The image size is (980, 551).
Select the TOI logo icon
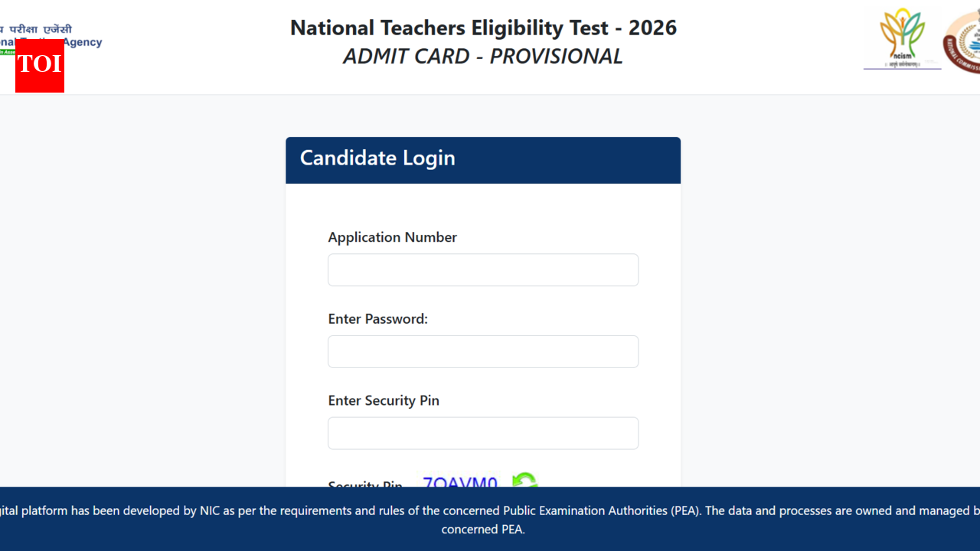[x=39, y=67]
